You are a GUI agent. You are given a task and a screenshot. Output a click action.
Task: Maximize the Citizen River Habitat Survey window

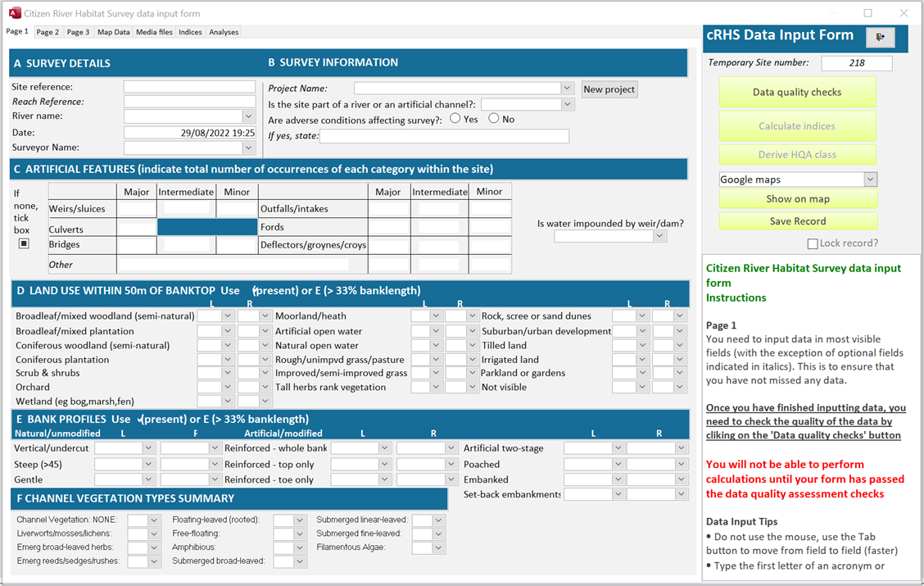click(x=868, y=13)
